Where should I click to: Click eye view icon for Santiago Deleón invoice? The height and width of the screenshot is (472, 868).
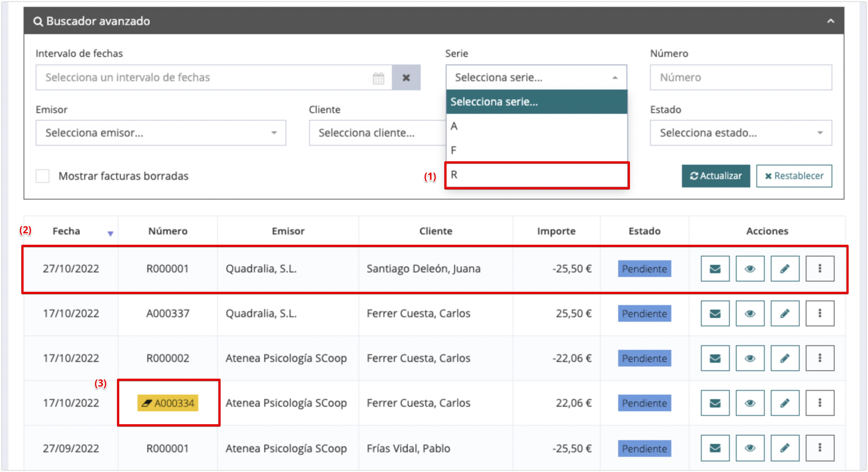click(x=750, y=269)
